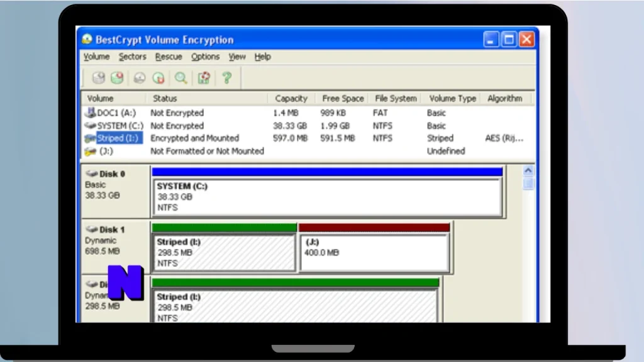Click the gray mount-volume toolbar icon
This screenshot has height=362, width=644.
coord(140,77)
